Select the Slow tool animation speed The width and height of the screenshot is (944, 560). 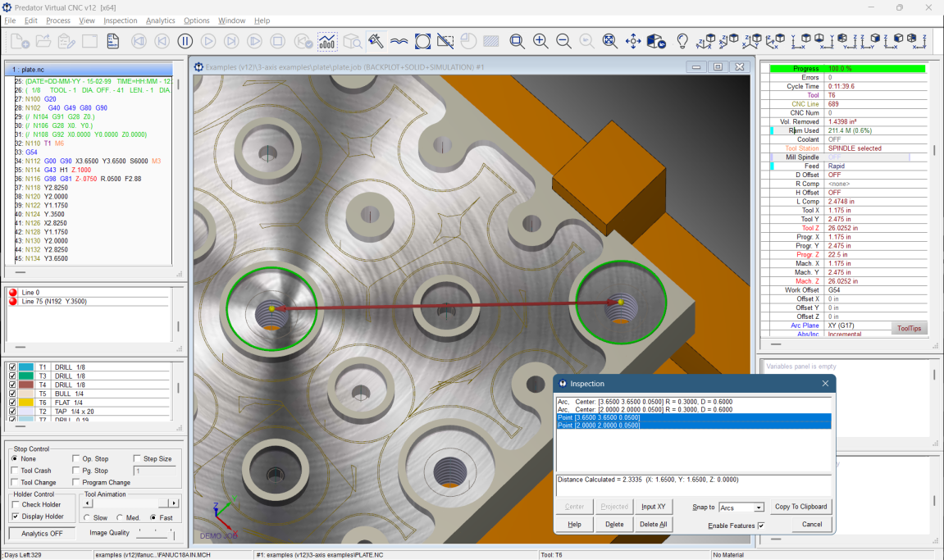tap(88, 517)
